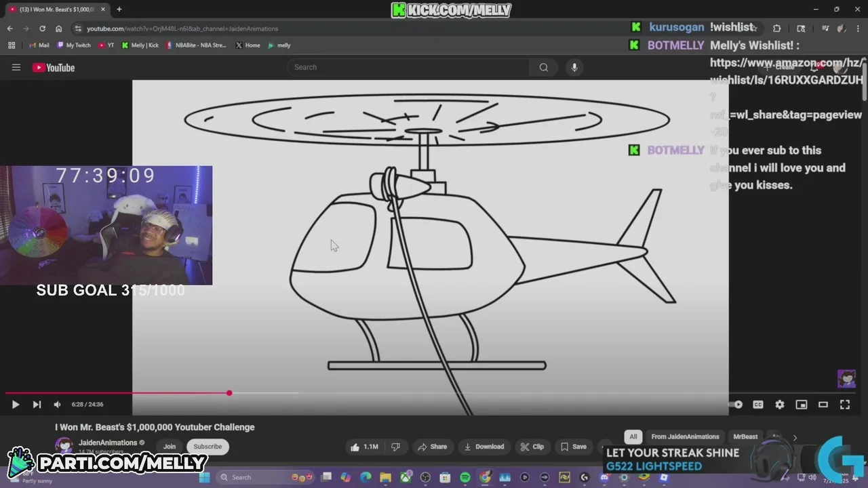This screenshot has height=488, width=868.
Task: Skip to the next video
Action: [x=37, y=405]
